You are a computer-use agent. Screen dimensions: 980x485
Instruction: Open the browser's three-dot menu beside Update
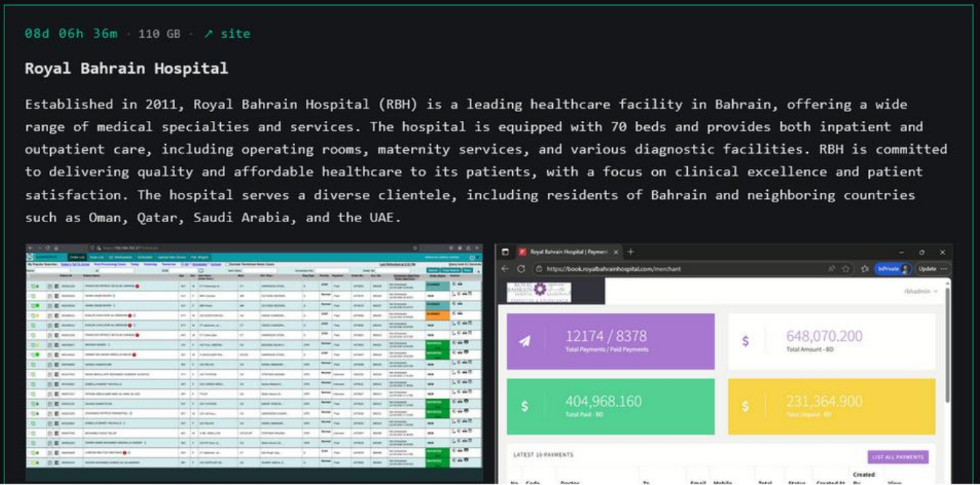(944, 269)
